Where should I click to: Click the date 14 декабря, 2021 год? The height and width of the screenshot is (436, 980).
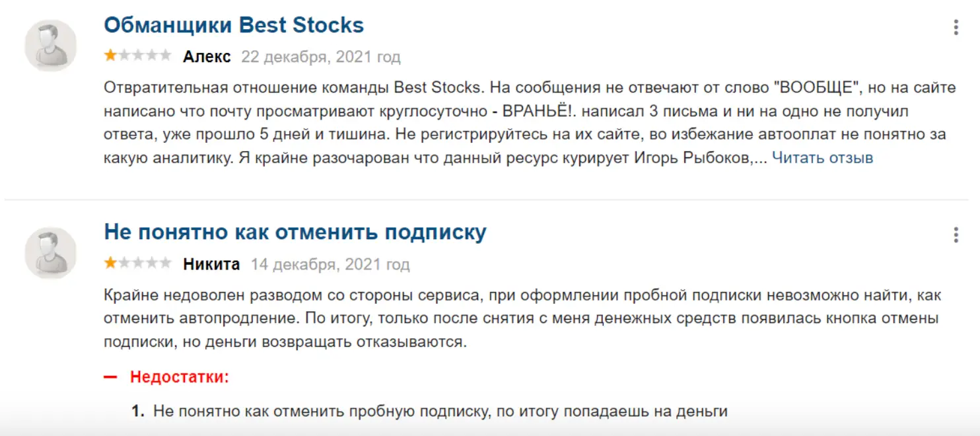tap(330, 265)
